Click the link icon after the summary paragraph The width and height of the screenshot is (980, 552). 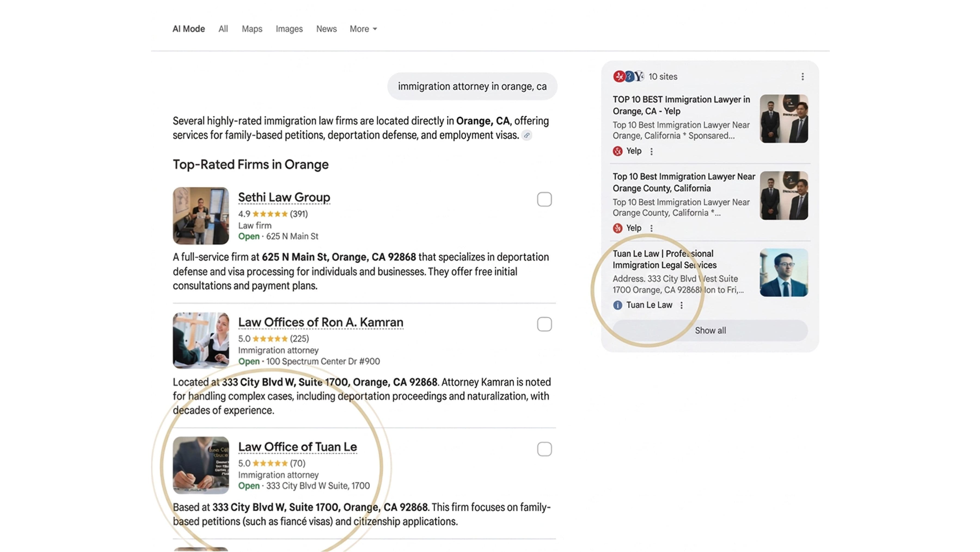tap(526, 136)
